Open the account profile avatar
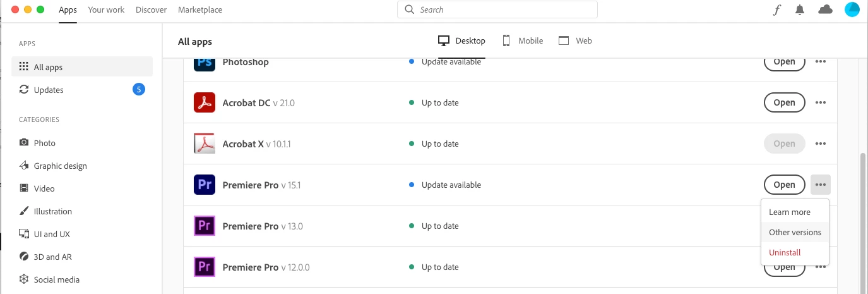This screenshot has height=294, width=868. click(x=852, y=9)
